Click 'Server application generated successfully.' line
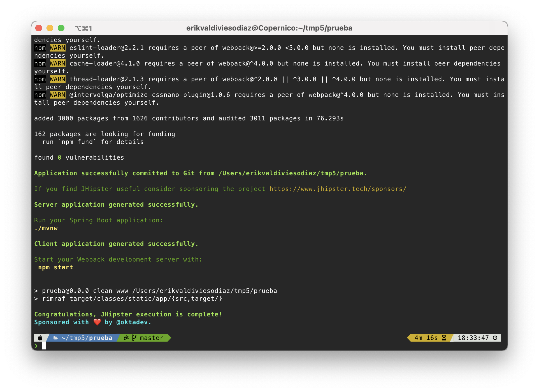Screen dimensions: 539x392 tap(116, 205)
